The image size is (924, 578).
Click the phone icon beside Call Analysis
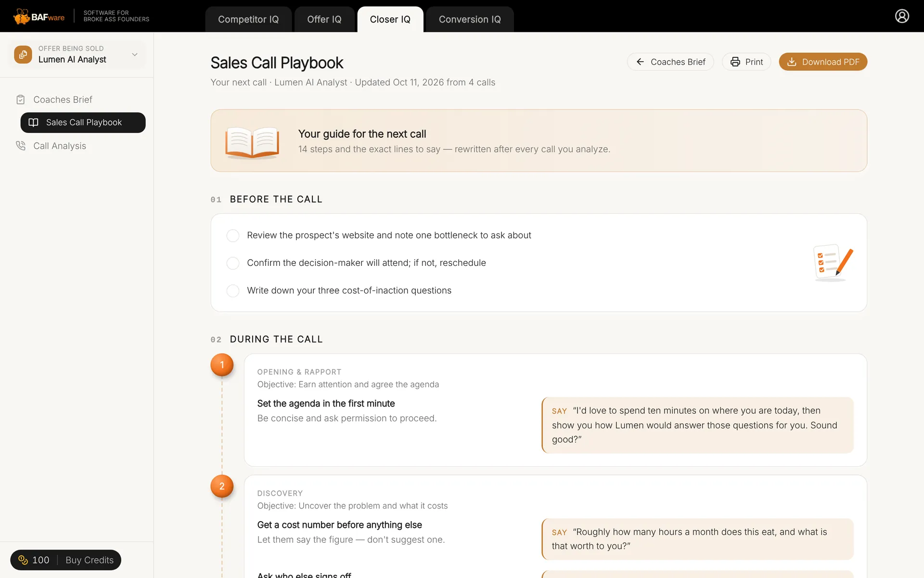[21, 145]
